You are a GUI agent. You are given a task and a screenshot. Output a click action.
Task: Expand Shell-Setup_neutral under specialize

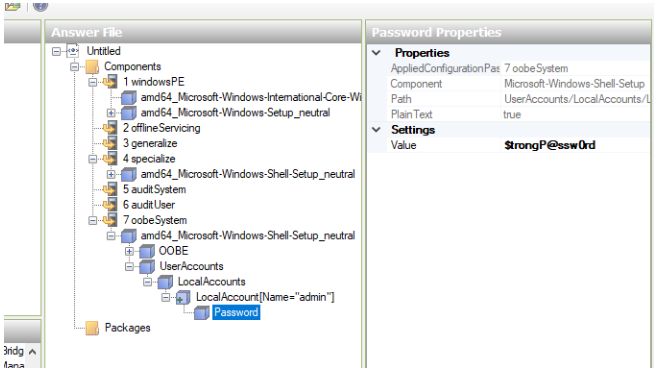click(111, 174)
